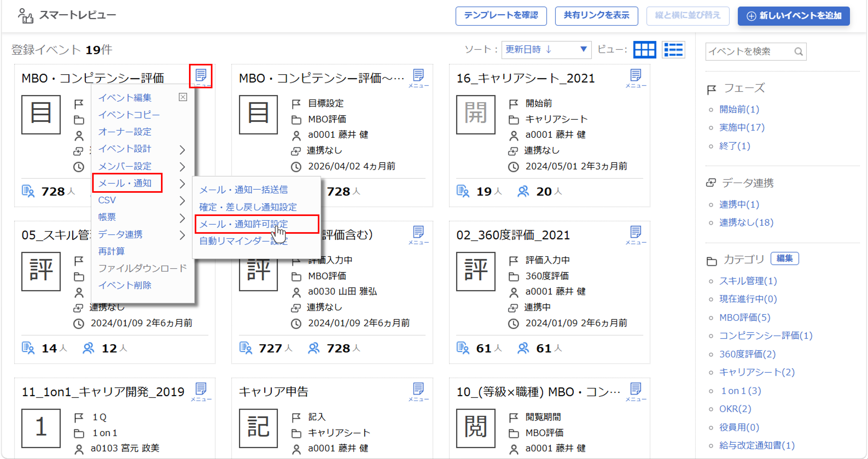
Task: Click evaluatee icon beside 727人
Action: 245,348
